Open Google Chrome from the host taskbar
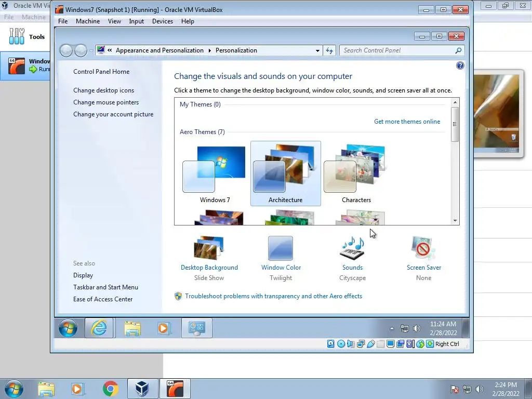The width and height of the screenshot is (532, 399). 111,389
